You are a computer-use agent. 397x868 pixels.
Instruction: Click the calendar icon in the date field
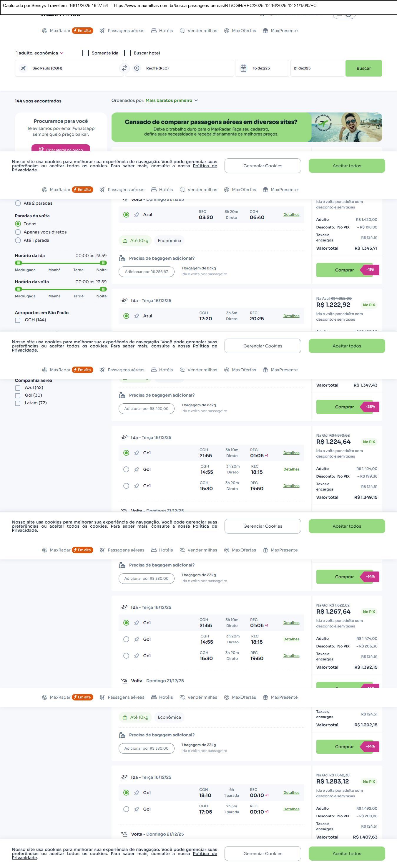tap(243, 68)
